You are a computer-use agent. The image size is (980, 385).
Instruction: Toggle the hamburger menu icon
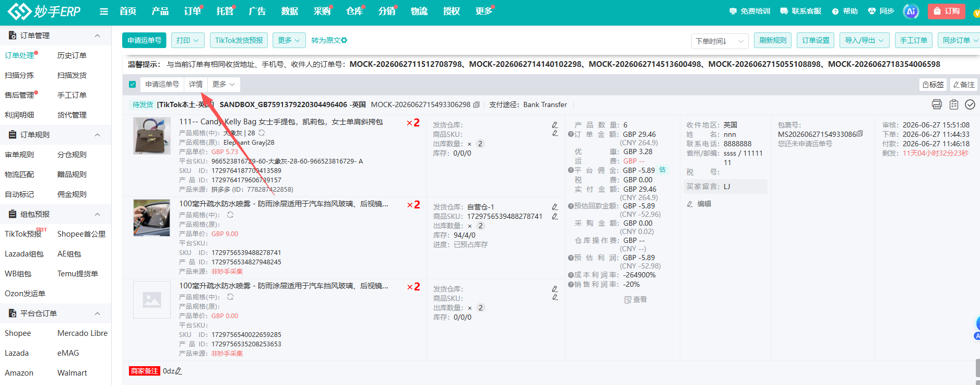pyautogui.click(x=104, y=11)
